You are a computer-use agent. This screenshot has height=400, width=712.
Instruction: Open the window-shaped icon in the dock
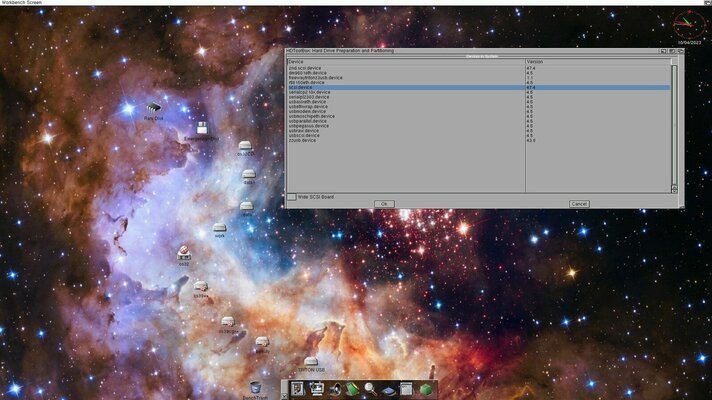tap(406, 389)
